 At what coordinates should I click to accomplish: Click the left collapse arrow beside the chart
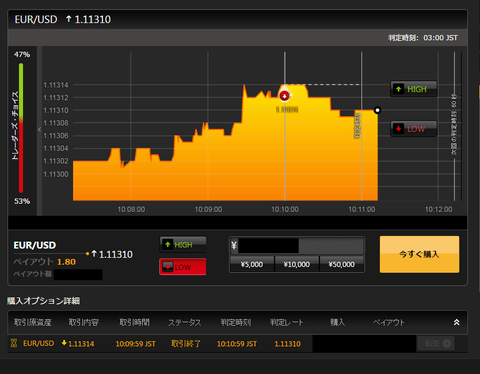[x=39, y=130]
